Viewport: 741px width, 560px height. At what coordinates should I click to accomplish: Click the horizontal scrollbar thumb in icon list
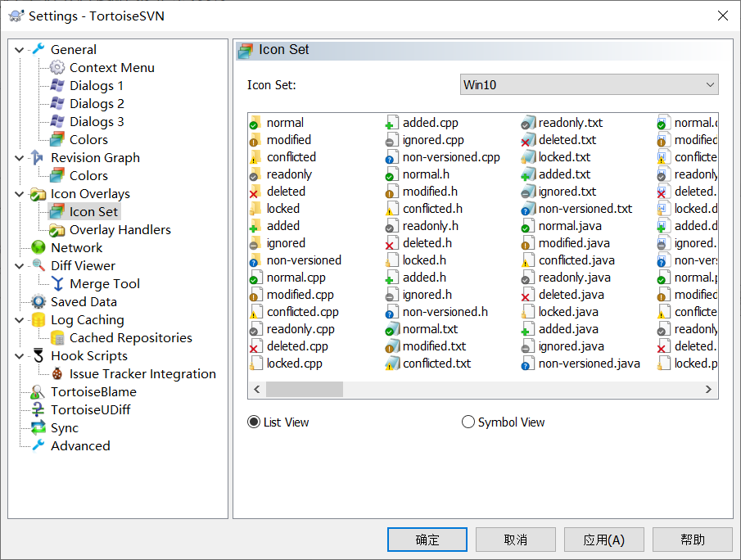coord(305,390)
